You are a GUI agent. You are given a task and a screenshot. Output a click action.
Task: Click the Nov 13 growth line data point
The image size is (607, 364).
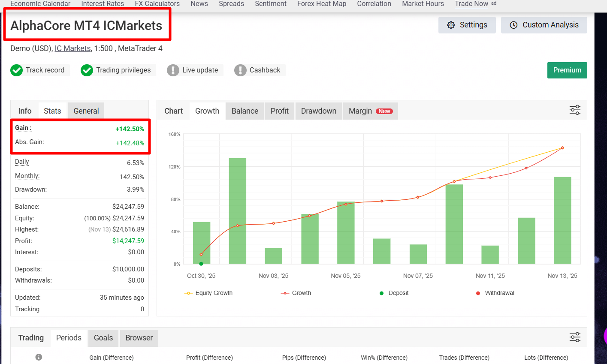562,148
